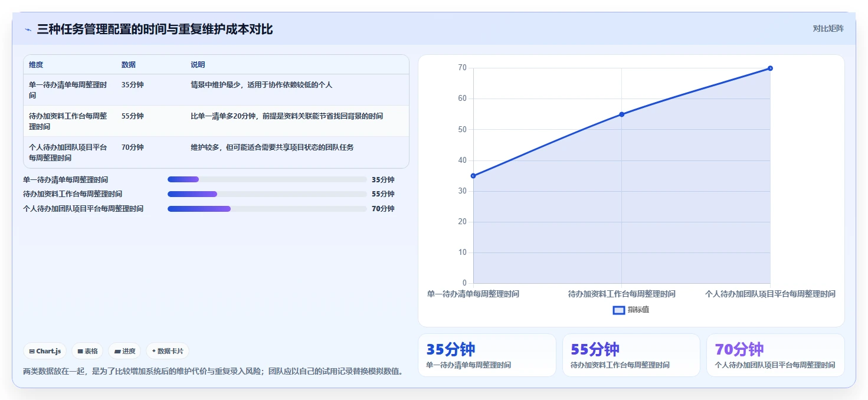The width and height of the screenshot is (868, 400).
Task: Click the 35分钟 label beside progress bar
Action: click(x=383, y=179)
